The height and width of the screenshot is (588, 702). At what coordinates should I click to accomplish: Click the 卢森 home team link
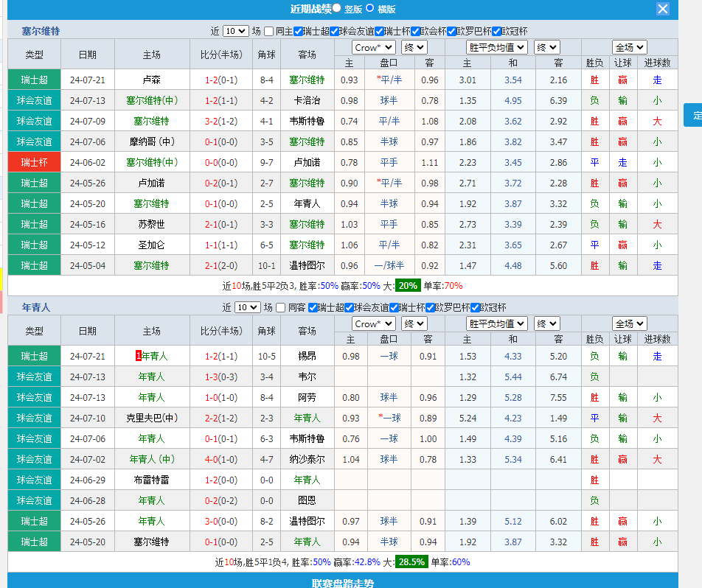pos(151,79)
